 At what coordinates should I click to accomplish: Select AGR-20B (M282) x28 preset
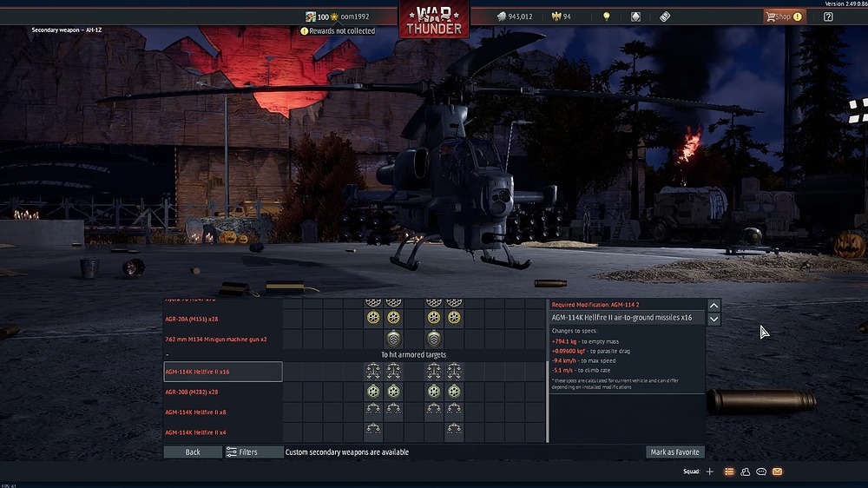click(223, 392)
